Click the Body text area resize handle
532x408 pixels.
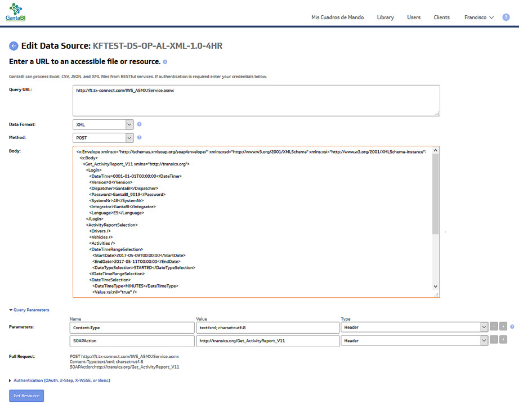click(437, 295)
